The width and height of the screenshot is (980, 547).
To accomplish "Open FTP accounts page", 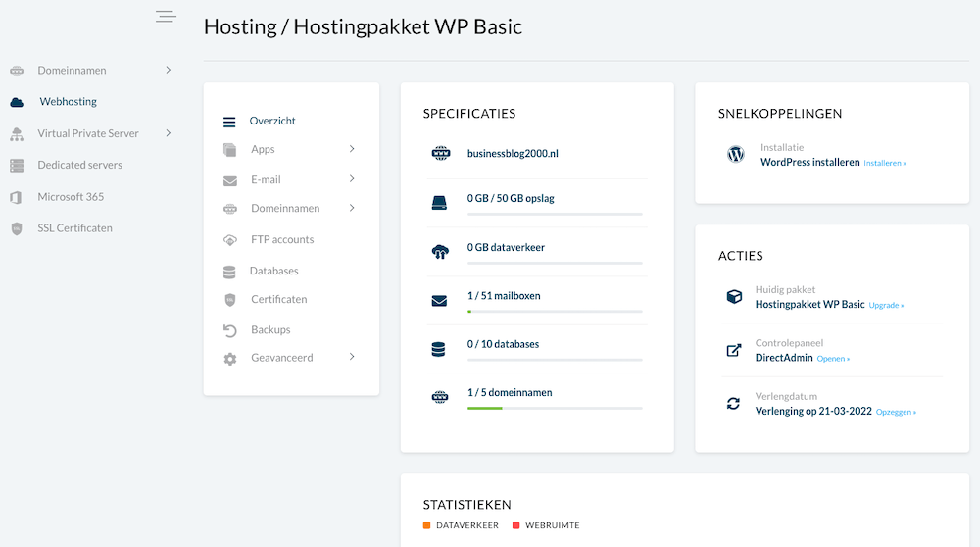I will (x=282, y=239).
